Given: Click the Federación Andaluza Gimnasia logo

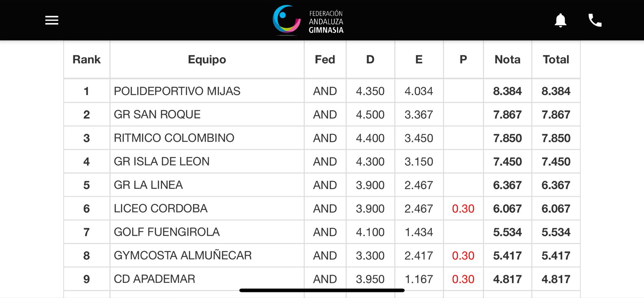Looking at the screenshot, I should (x=308, y=20).
